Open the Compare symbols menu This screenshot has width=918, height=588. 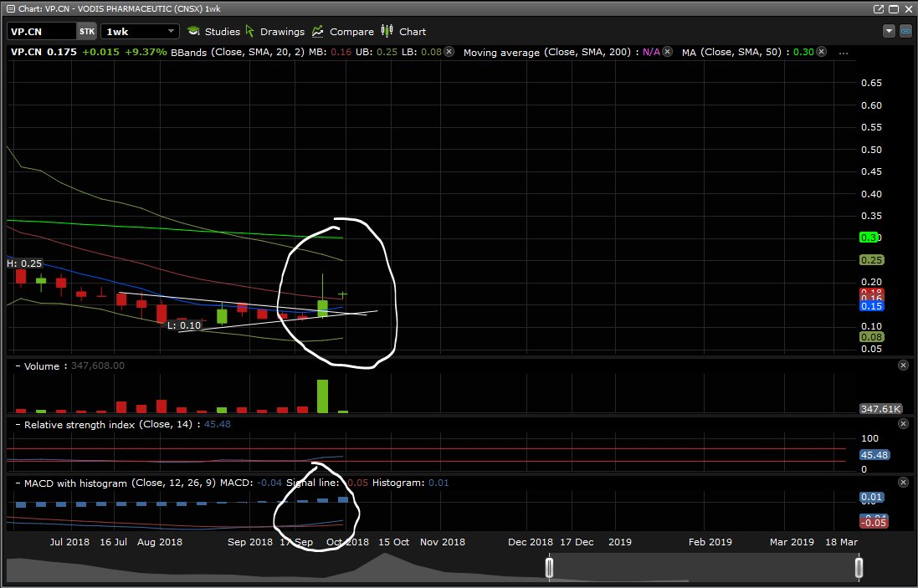pyautogui.click(x=343, y=32)
